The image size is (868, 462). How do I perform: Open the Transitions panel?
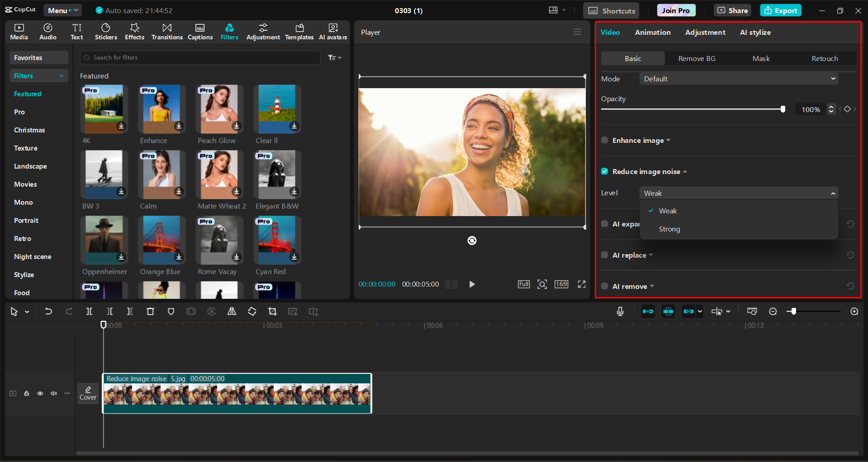167,32
